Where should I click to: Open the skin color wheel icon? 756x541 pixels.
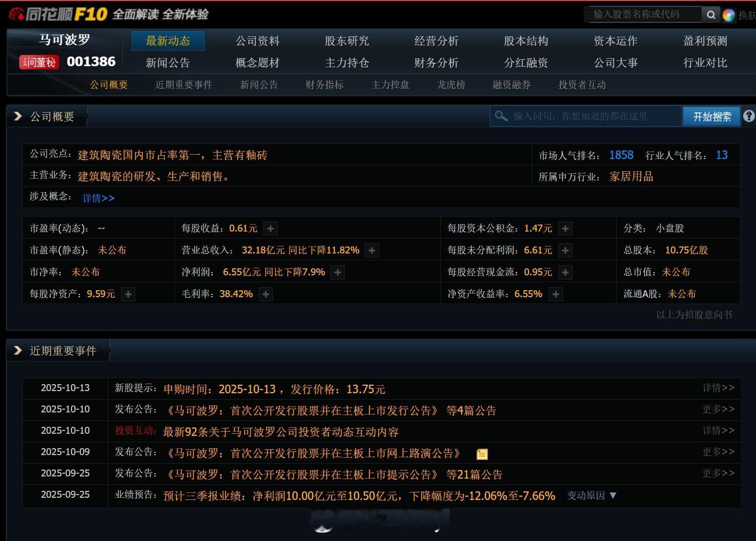(x=728, y=15)
